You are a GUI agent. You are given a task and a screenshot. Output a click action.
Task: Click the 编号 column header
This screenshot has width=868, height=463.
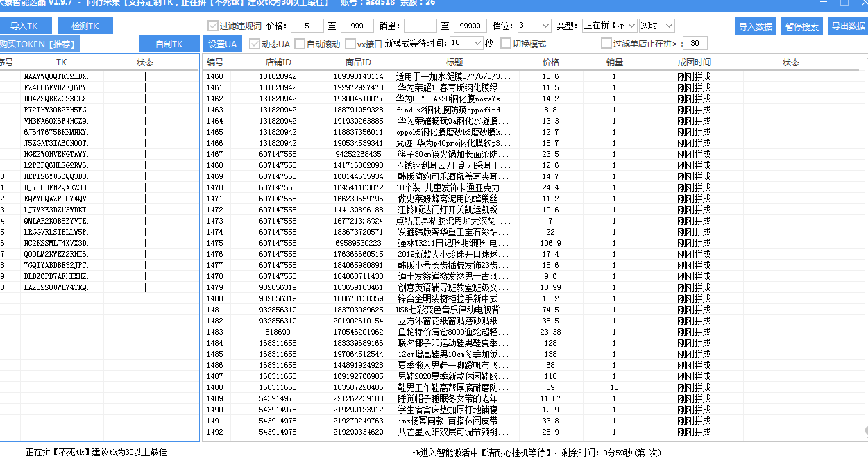(x=215, y=62)
